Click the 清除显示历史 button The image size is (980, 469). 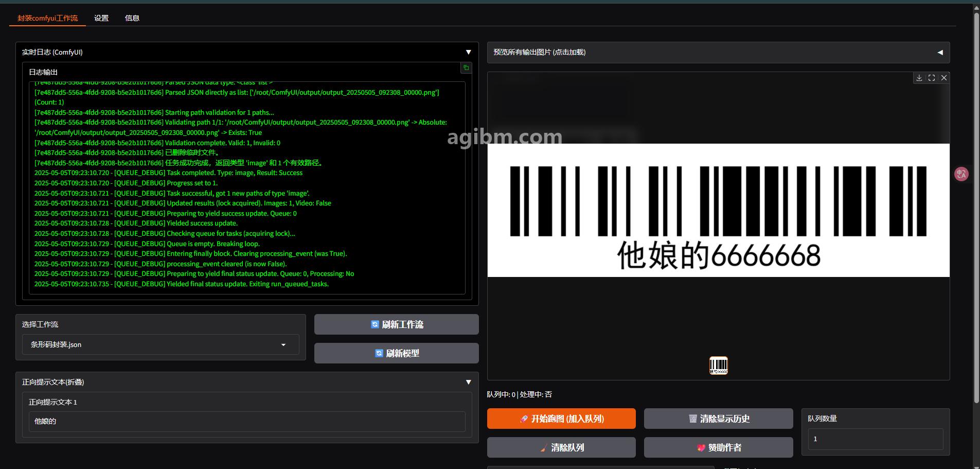718,419
